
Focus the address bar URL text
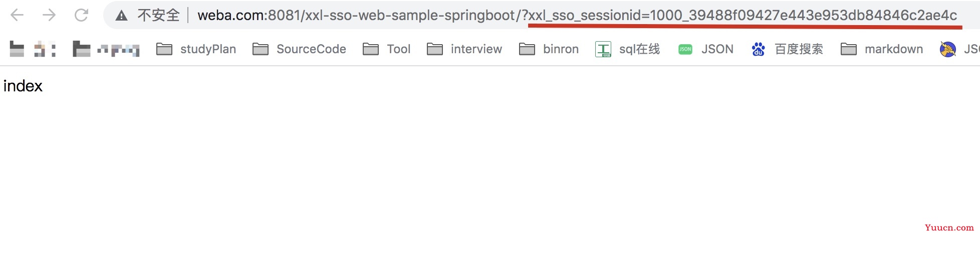click(x=577, y=16)
